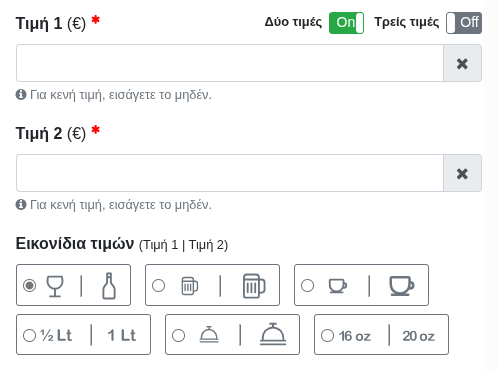Viewport: 498px width, 370px height.
Task: Click the small coffee cup icon
Action: (x=338, y=286)
